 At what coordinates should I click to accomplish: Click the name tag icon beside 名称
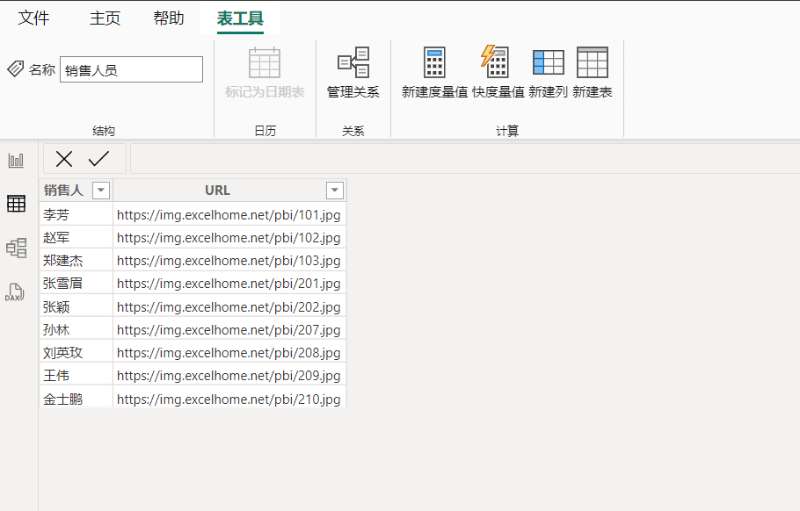(x=15, y=68)
